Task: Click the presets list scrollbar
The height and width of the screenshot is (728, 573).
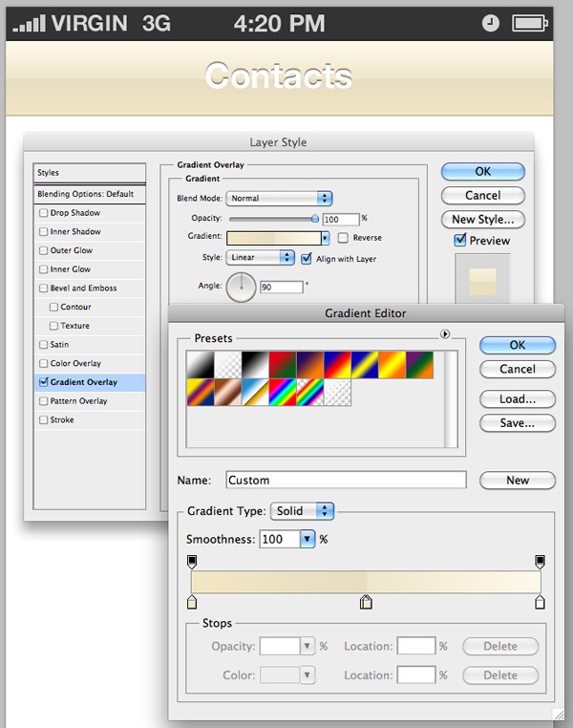Action: click(x=451, y=399)
